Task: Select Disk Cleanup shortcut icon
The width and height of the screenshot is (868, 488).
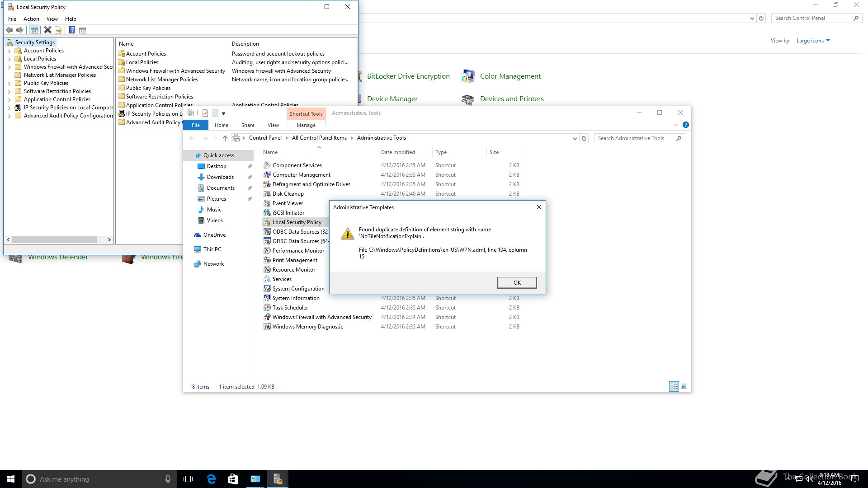Action: 267,193
